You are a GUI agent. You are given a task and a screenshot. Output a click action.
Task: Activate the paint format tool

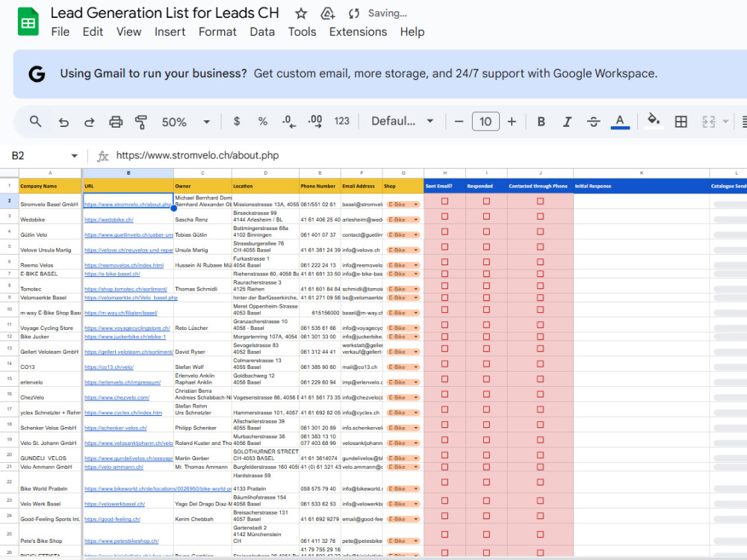coord(141,122)
